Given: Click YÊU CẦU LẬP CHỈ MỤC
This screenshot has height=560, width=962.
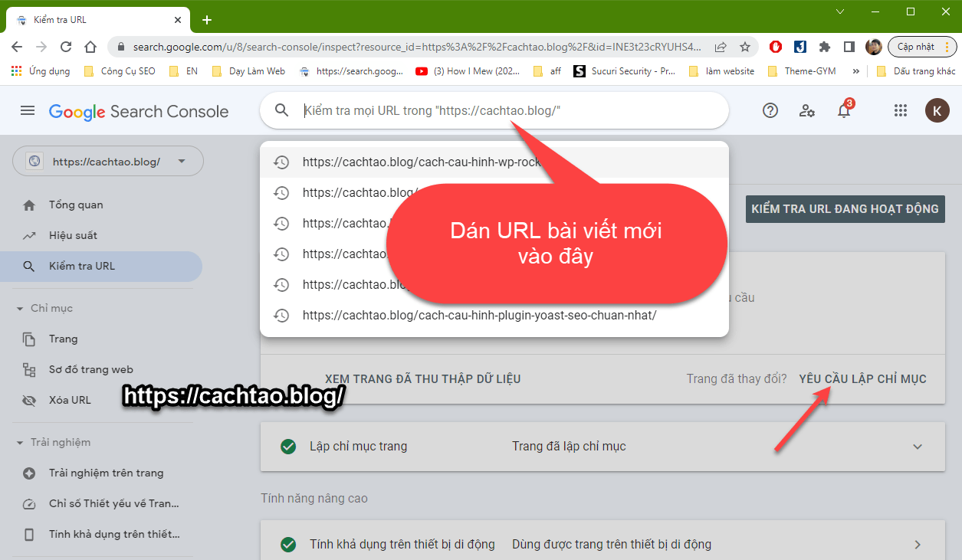Looking at the screenshot, I should (862, 378).
